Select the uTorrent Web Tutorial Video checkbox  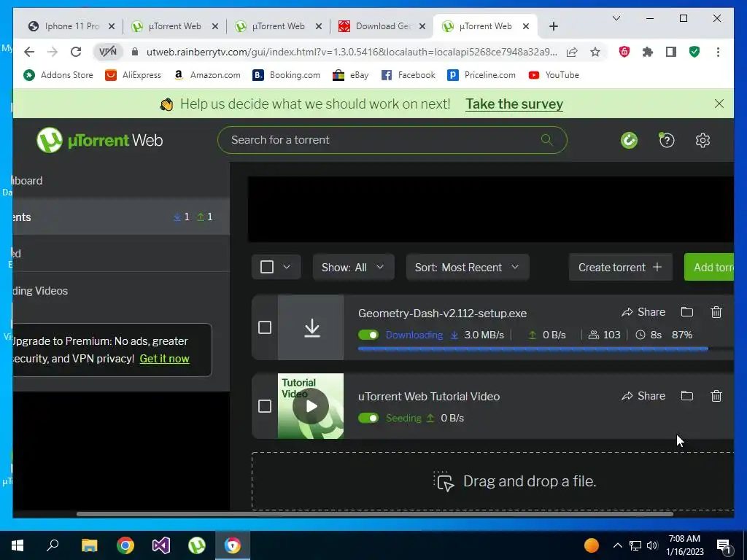265,406
